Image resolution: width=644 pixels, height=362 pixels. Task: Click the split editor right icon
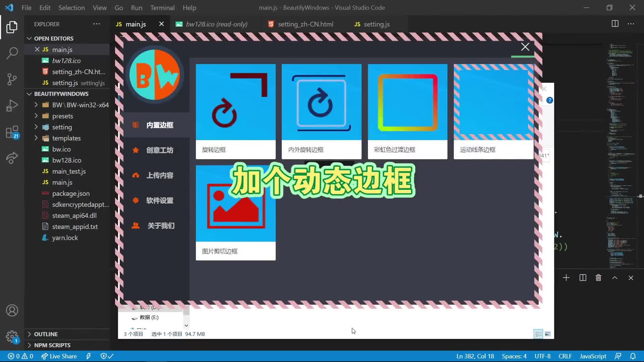click(615, 24)
